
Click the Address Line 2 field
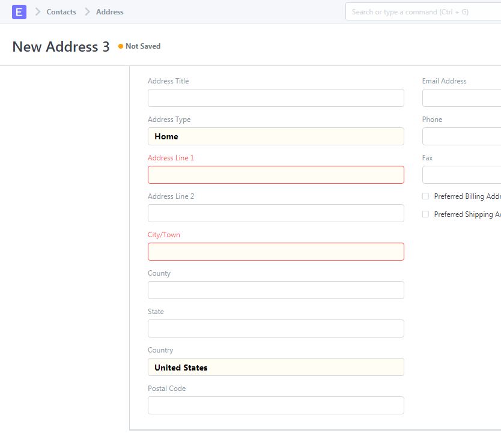(276, 213)
